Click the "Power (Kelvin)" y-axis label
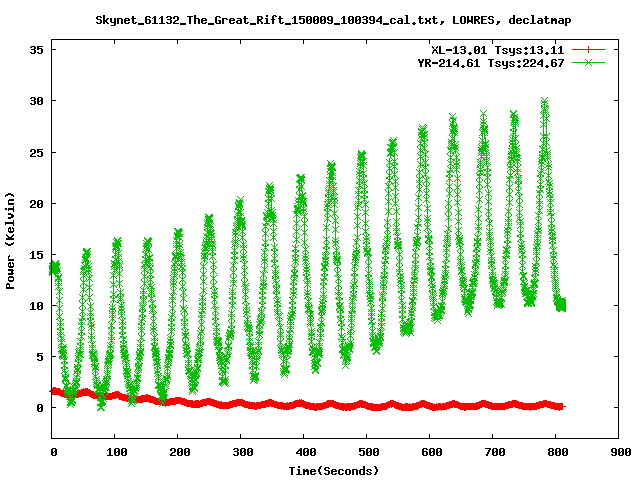The image size is (640, 480). (x=11, y=241)
